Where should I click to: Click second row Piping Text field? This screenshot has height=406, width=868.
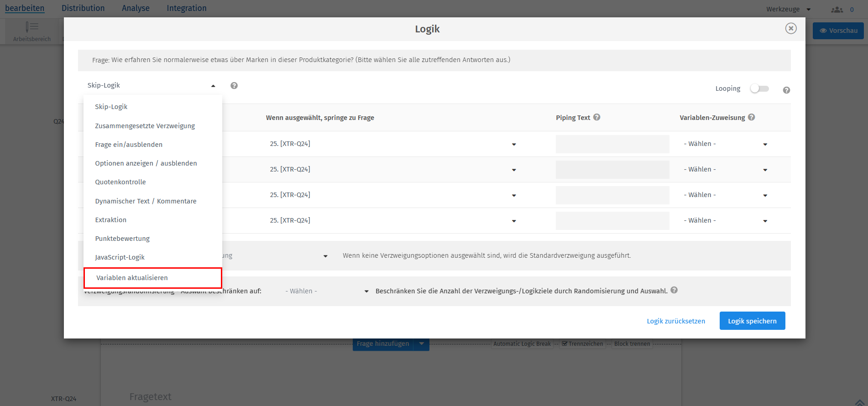pos(612,170)
